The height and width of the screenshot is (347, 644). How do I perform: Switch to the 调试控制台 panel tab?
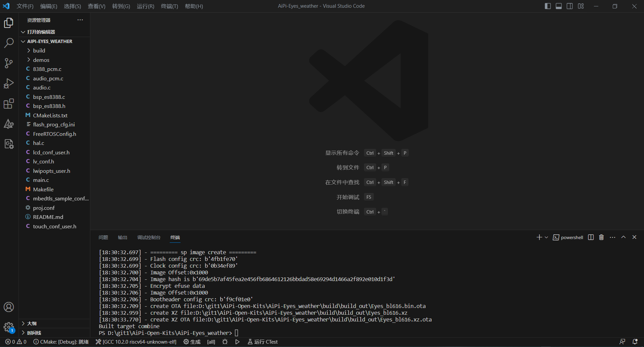point(149,237)
